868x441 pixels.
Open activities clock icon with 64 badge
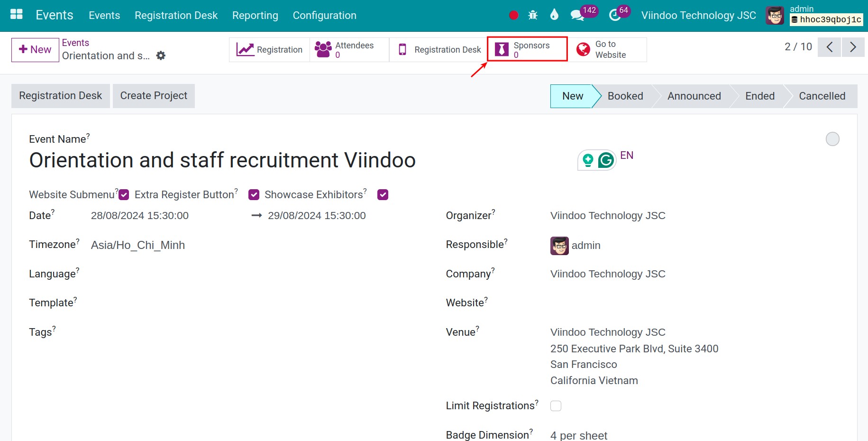click(614, 15)
